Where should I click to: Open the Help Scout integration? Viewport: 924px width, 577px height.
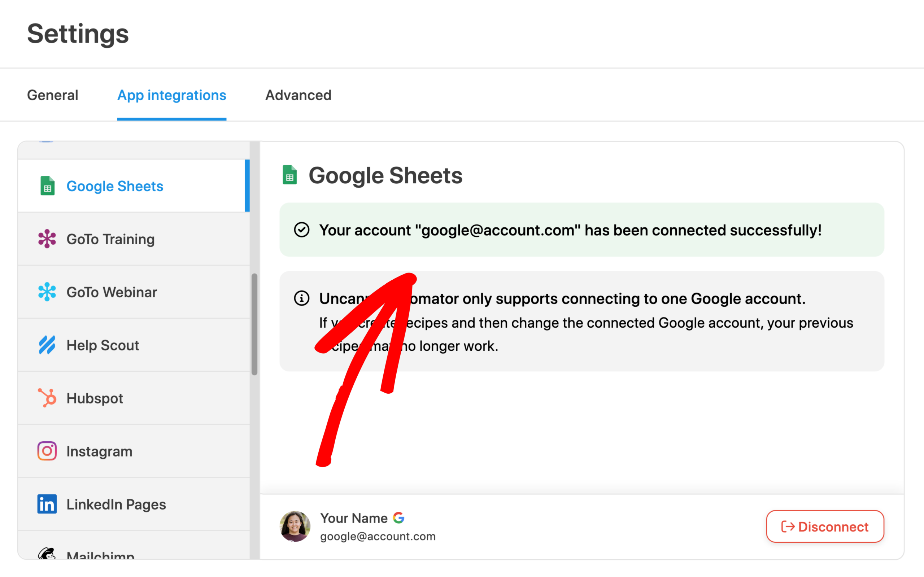pyautogui.click(x=134, y=345)
